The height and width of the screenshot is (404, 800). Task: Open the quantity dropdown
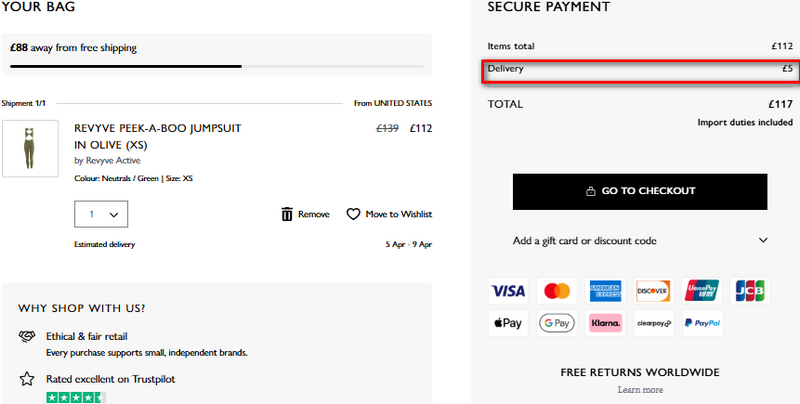pyautogui.click(x=102, y=214)
